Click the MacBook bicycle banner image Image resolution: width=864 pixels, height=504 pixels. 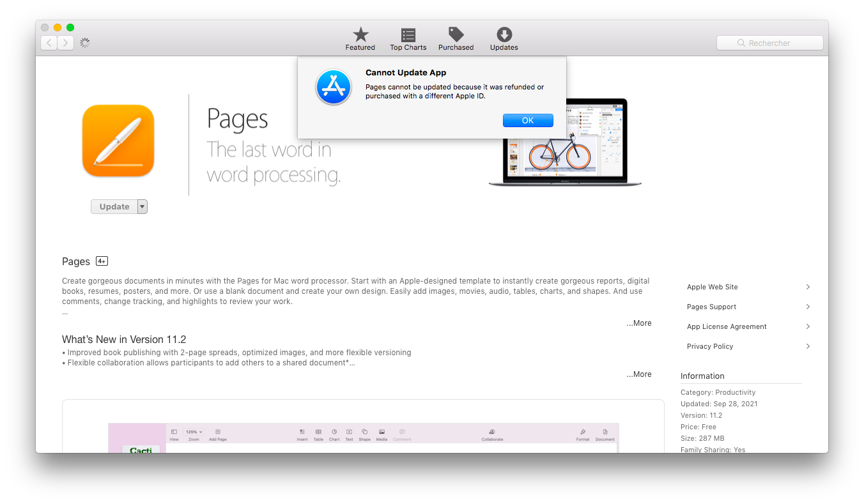tap(565, 143)
